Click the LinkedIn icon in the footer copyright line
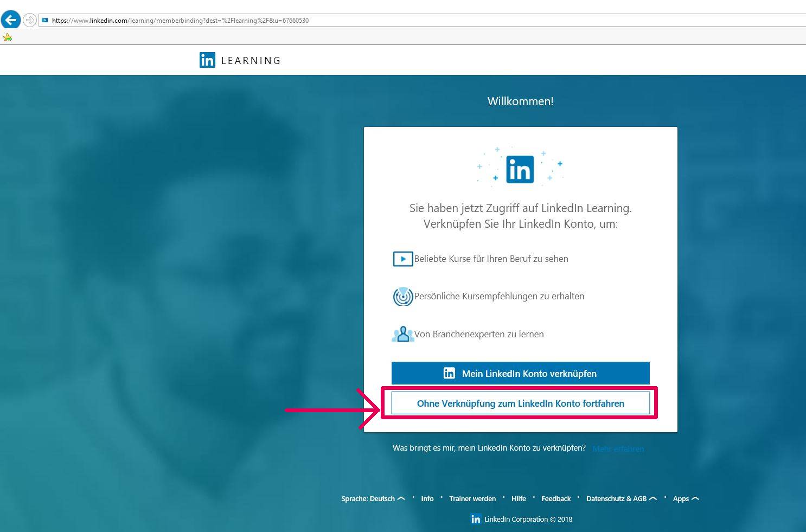Image resolution: width=806 pixels, height=532 pixels. click(x=476, y=518)
